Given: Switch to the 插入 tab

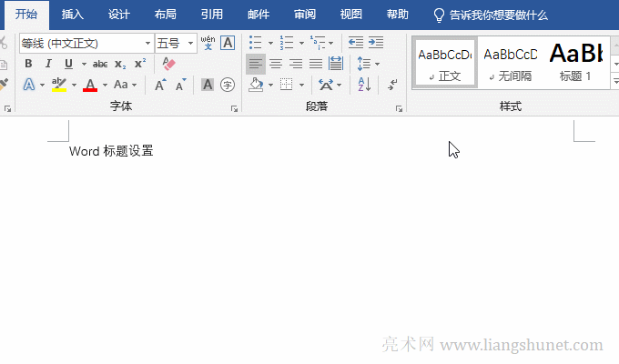Looking at the screenshot, I should (x=73, y=15).
